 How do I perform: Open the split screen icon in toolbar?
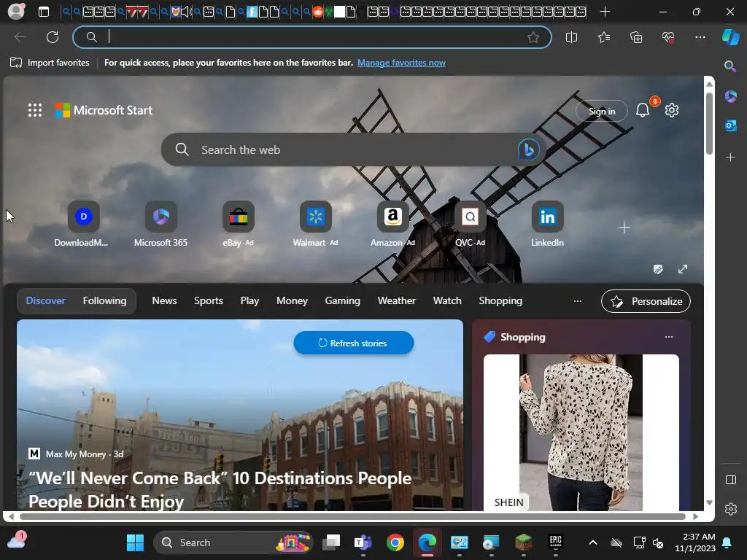click(x=571, y=37)
